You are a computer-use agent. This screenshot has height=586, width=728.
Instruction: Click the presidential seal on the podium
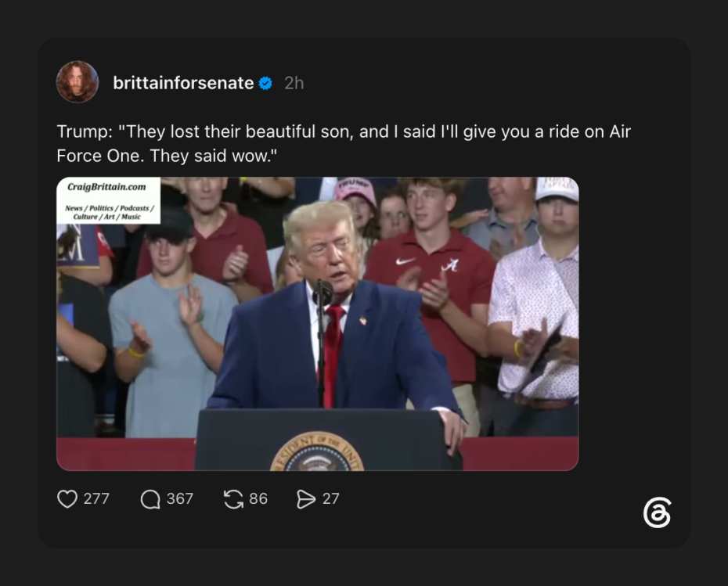317,451
